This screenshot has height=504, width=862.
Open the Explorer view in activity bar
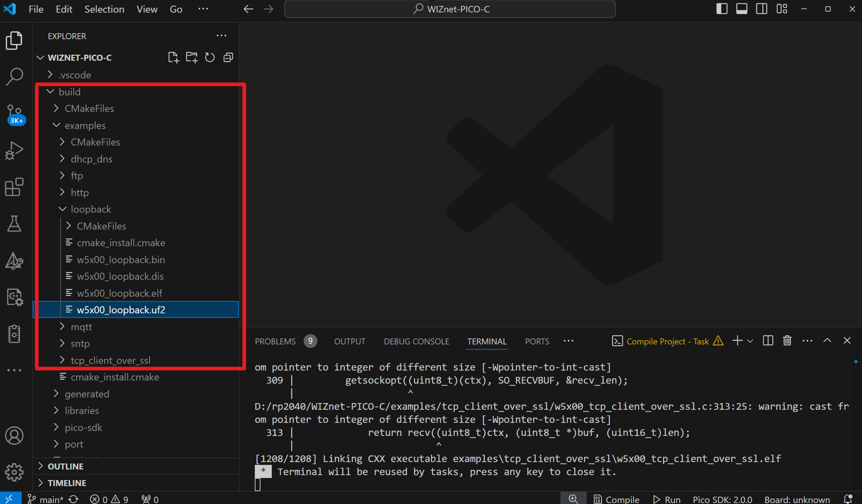pos(14,41)
